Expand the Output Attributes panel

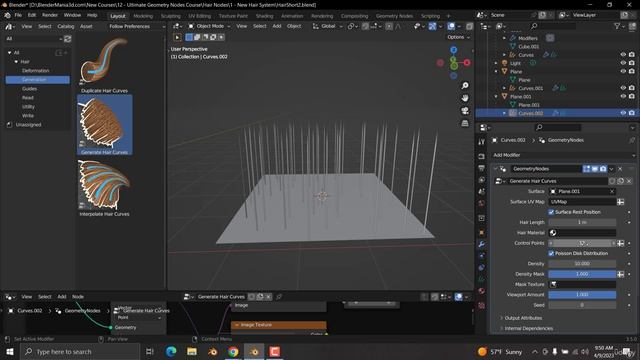[x=522, y=318]
